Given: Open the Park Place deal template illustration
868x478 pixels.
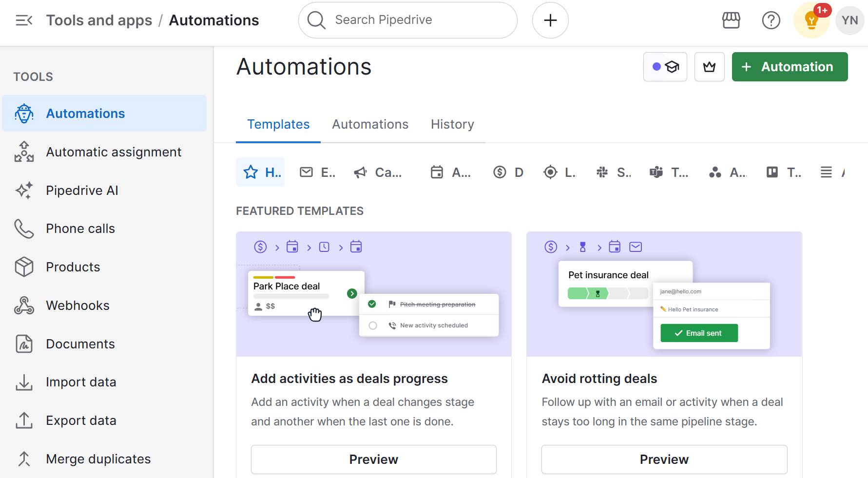Looking at the screenshot, I should point(374,294).
